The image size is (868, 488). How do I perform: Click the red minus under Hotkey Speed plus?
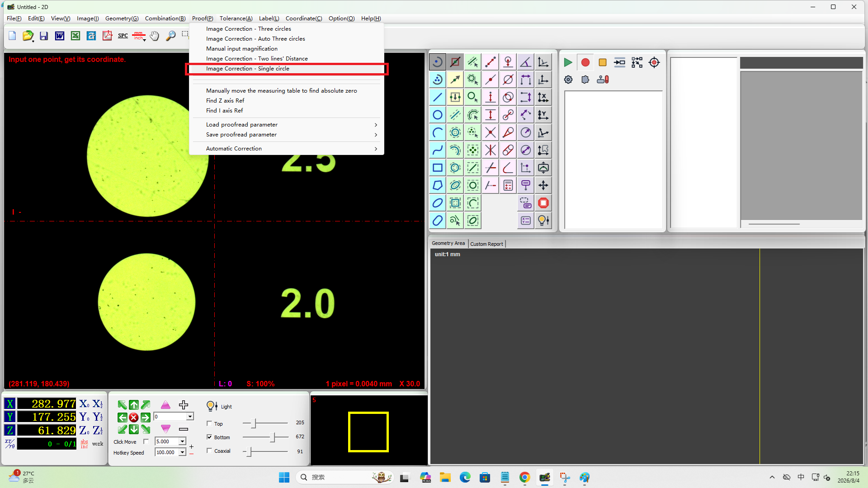coord(192,454)
